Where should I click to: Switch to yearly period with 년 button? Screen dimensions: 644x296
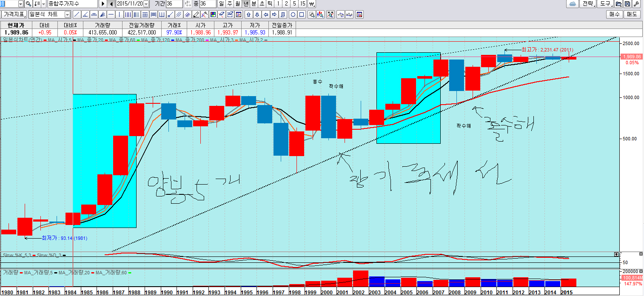pos(246,4)
